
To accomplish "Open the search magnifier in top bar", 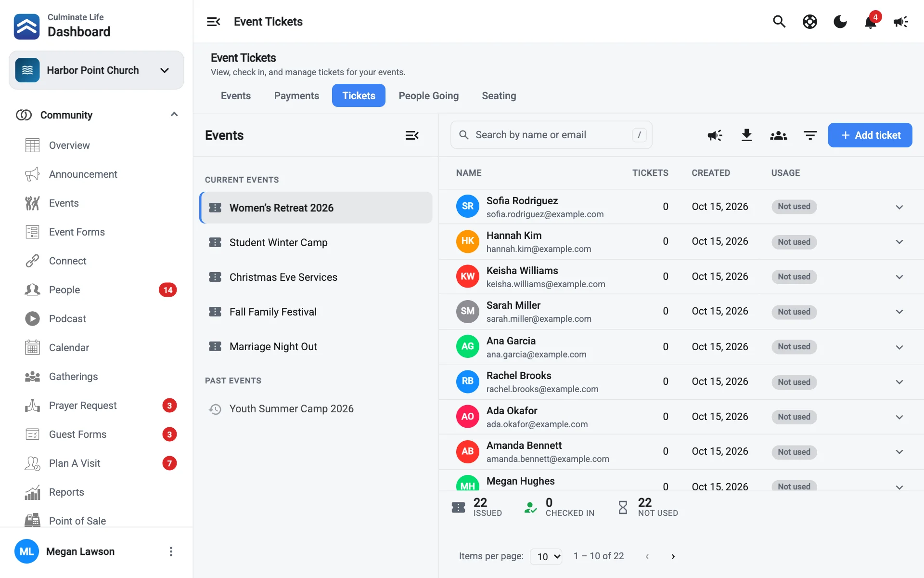I will pyautogui.click(x=779, y=22).
